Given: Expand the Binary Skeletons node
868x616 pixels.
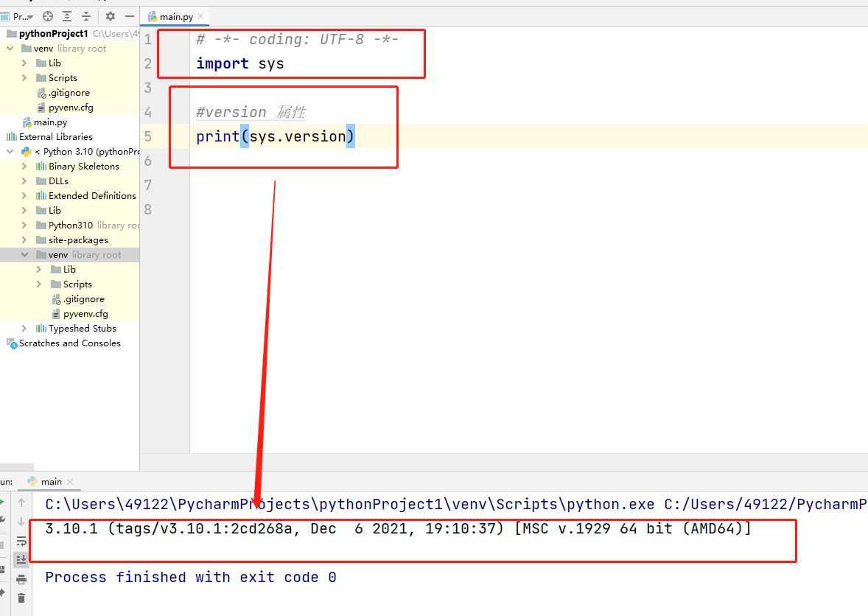Looking at the screenshot, I should click(24, 166).
